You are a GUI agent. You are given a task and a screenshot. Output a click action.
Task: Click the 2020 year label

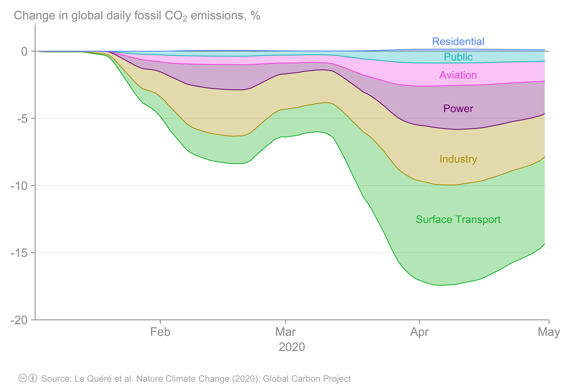pyautogui.click(x=292, y=347)
